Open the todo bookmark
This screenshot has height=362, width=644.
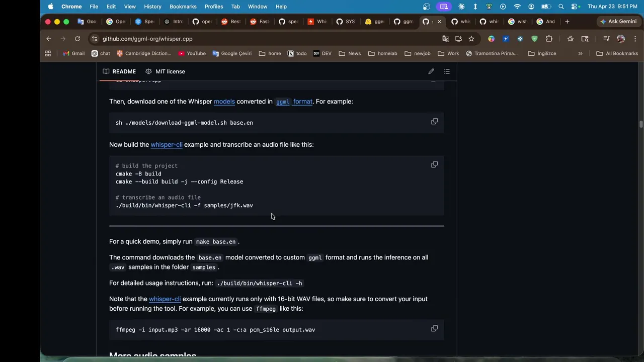(297, 53)
